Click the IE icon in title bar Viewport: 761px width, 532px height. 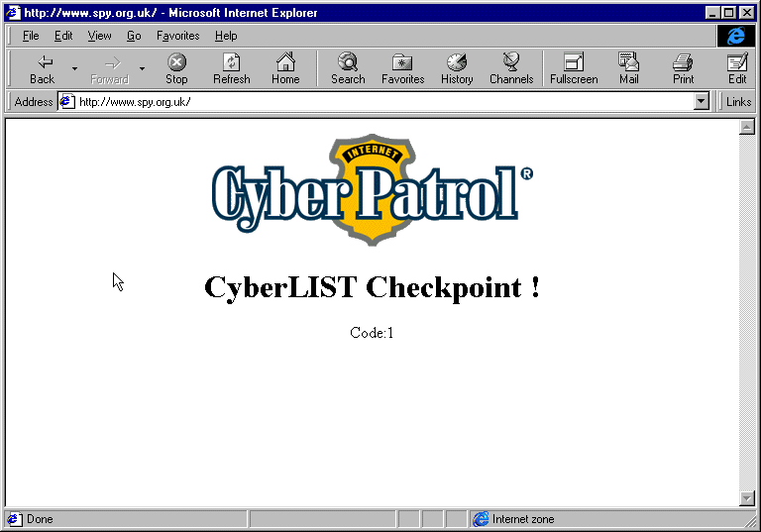pyautogui.click(x=13, y=13)
